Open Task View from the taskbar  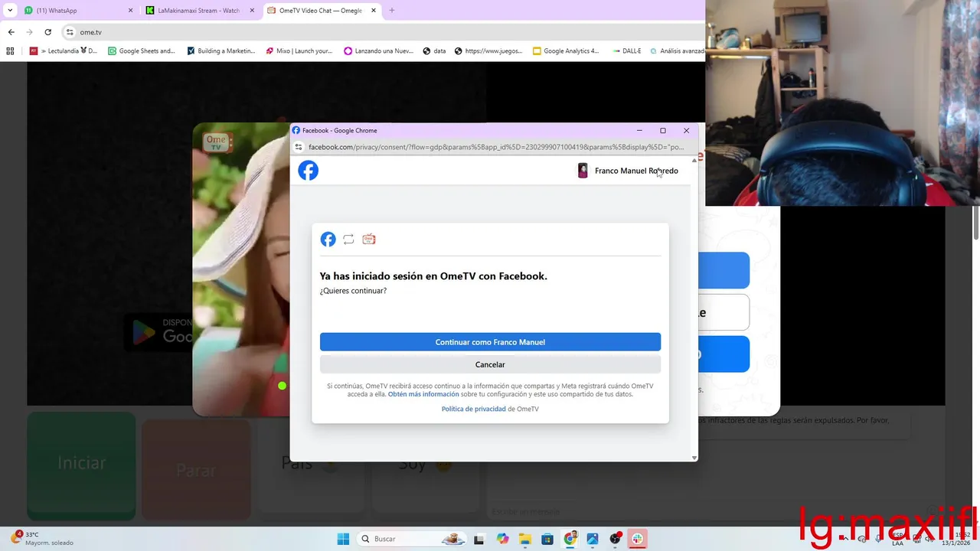pos(479,539)
